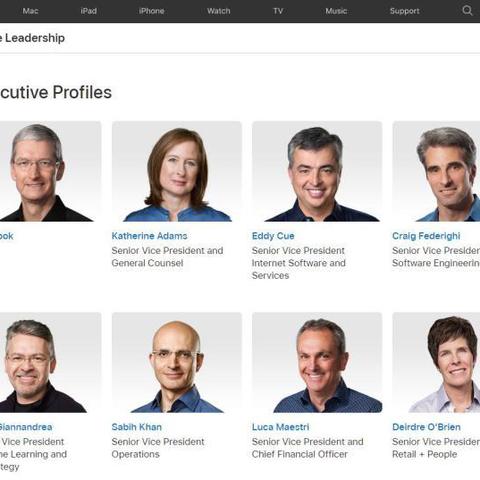This screenshot has height=480, width=480.
Task: Click Katherine Adams portrait photo
Action: point(177,171)
